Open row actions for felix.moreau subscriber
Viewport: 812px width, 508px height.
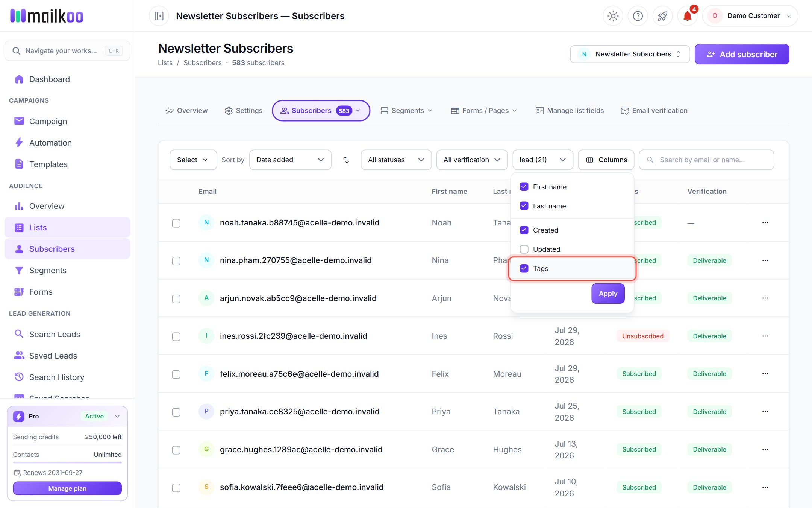[765, 374]
